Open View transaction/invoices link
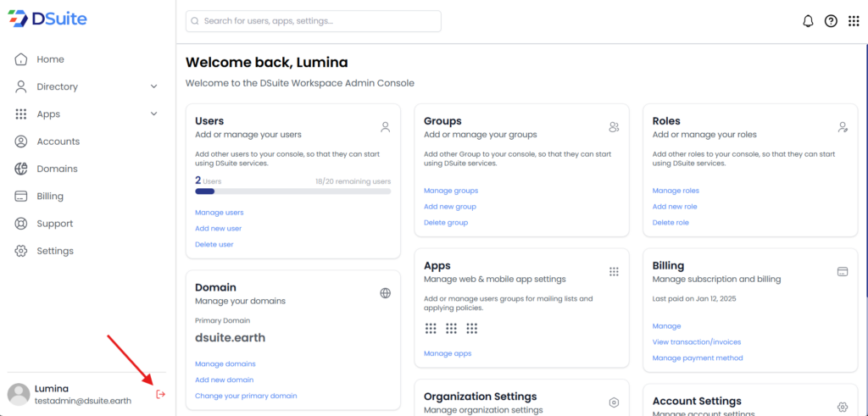 tap(696, 342)
